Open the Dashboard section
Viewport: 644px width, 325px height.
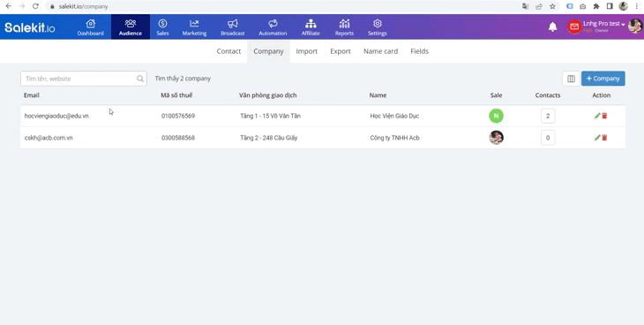(x=90, y=27)
